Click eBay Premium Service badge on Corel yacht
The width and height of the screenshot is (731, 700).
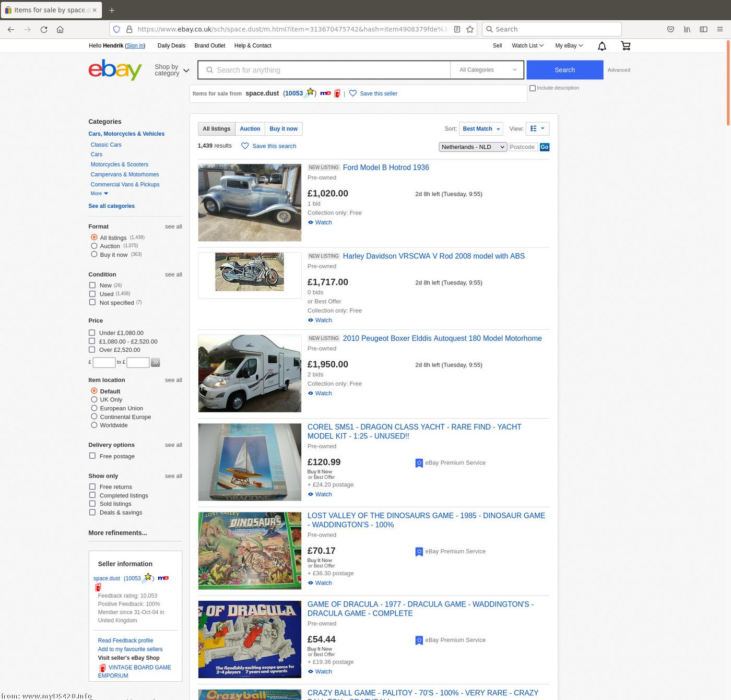pyautogui.click(x=419, y=463)
